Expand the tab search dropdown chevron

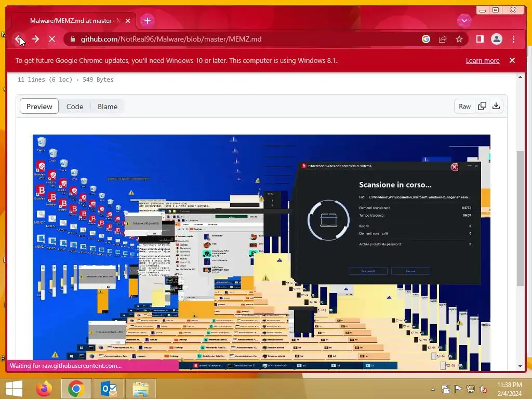coord(464,21)
